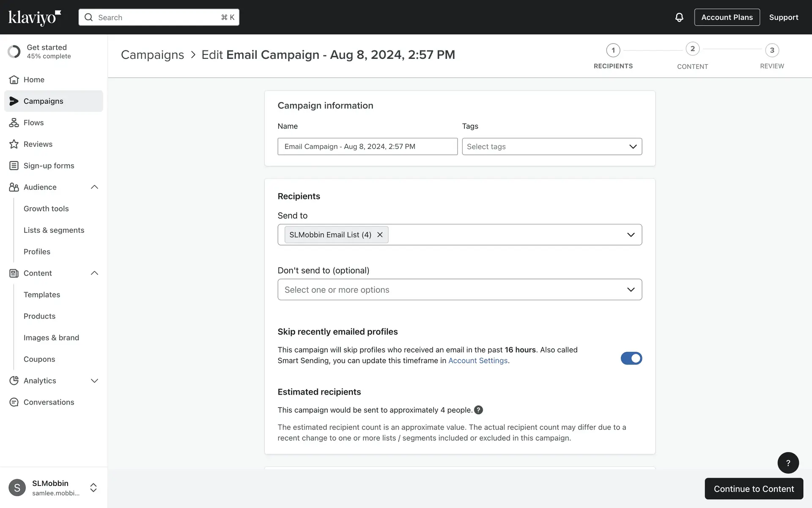The height and width of the screenshot is (508, 812).
Task: Open the Select tags dropdown
Action: point(551,146)
